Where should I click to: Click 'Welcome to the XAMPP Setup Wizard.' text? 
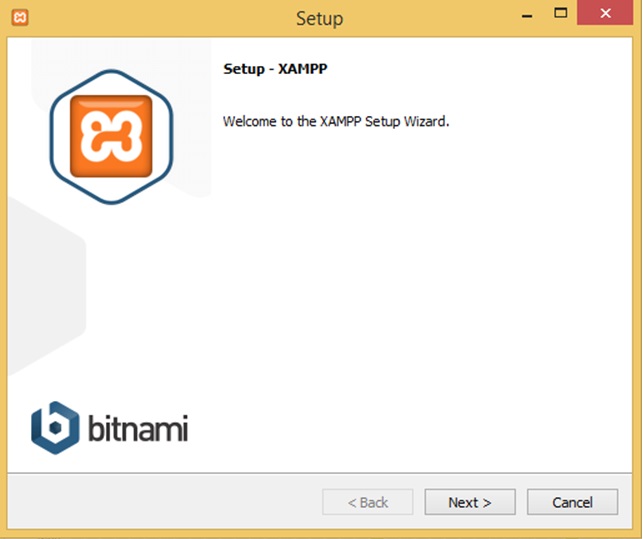pyautogui.click(x=336, y=122)
